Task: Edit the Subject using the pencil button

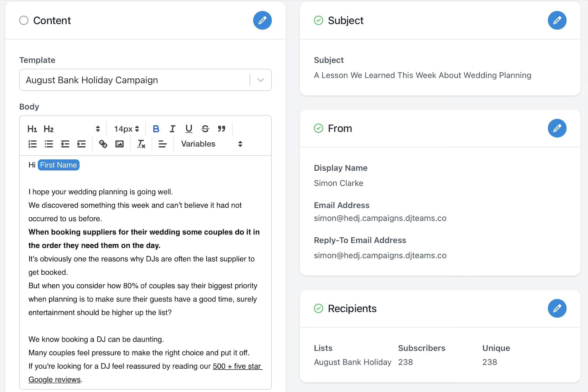Action: pyautogui.click(x=557, y=20)
